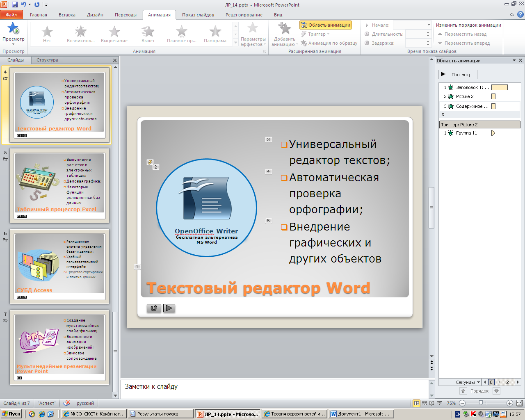Click the Задержка spinner field

tap(418, 43)
